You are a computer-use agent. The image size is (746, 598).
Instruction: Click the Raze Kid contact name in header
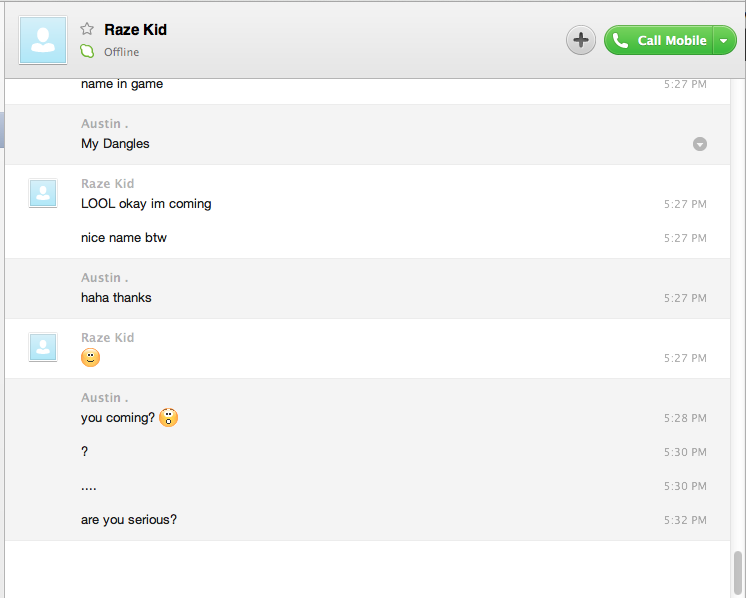click(135, 30)
